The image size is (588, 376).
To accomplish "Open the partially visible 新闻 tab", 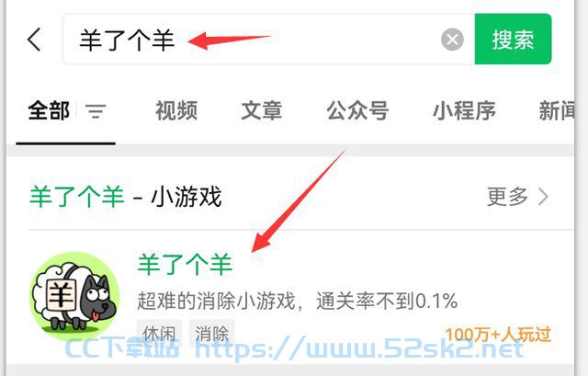I will (x=557, y=110).
